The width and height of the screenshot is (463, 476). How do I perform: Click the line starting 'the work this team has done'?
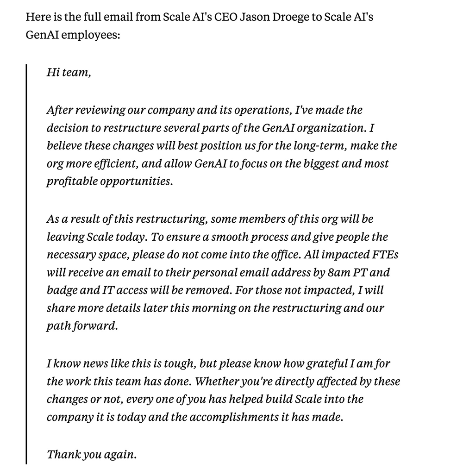coord(223,382)
